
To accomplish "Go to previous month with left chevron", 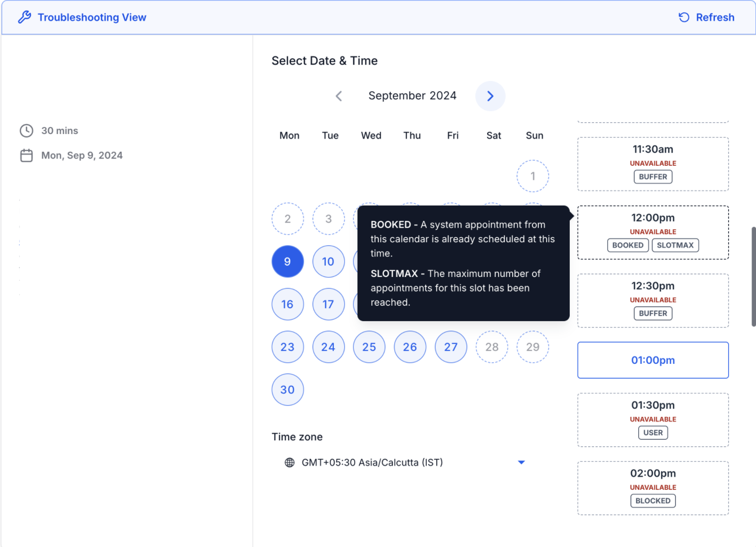I will point(339,96).
